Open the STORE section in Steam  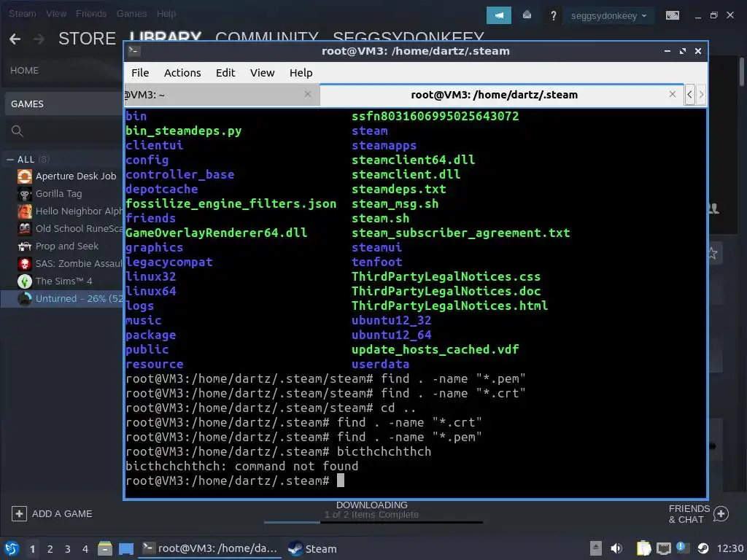tap(88, 38)
